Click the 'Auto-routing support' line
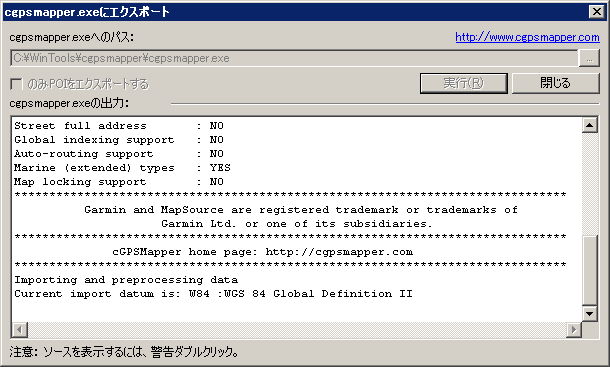The width and height of the screenshot is (610, 367). 119,154
